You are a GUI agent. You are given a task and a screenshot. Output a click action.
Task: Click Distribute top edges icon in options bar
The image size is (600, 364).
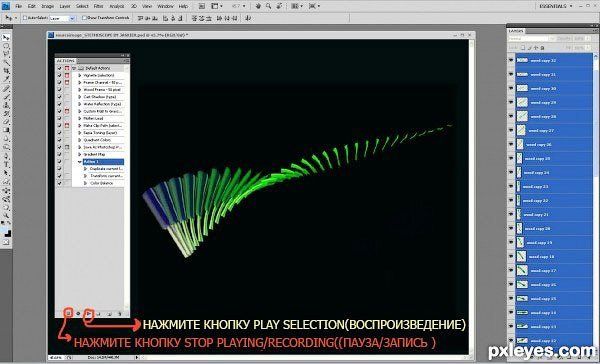tap(194, 18)
